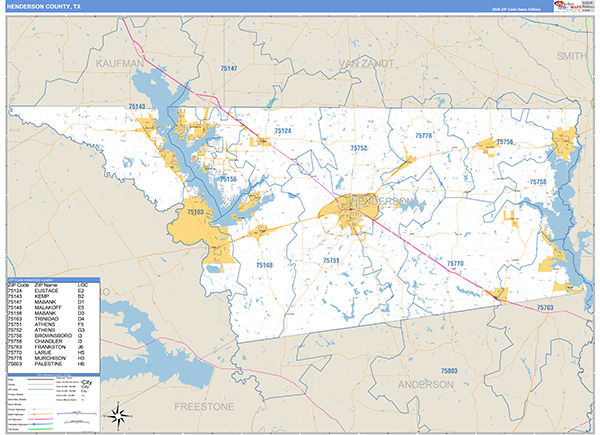
Task: Click the 75770 ZIP label on the map
Action: [x=455, y=263]
